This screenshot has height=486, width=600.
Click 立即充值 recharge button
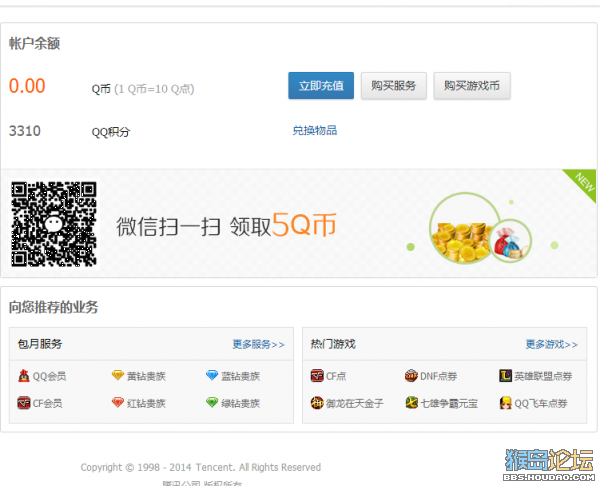click(321, 86)
